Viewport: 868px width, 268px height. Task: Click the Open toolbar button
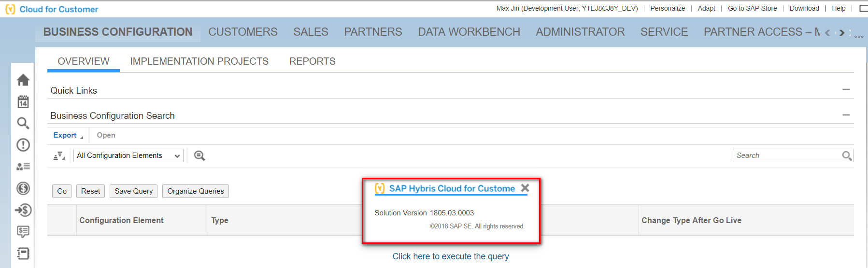click(x=106, y=135)
